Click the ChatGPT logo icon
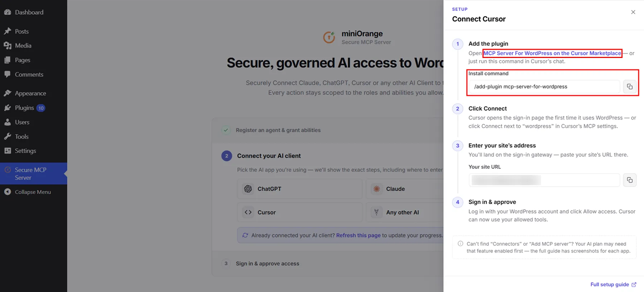The height and width of the screenshot is (292, 644). [248, 189]
